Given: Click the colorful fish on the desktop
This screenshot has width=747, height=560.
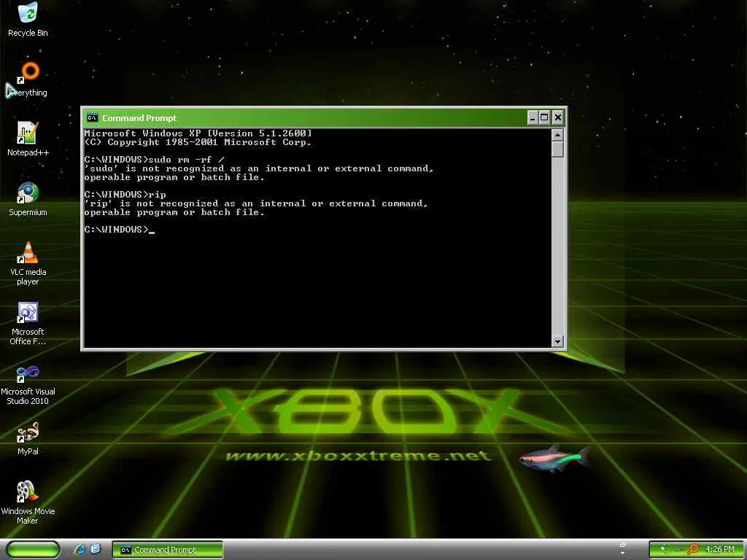Looking at the screenshot, I should coord(554,458).
